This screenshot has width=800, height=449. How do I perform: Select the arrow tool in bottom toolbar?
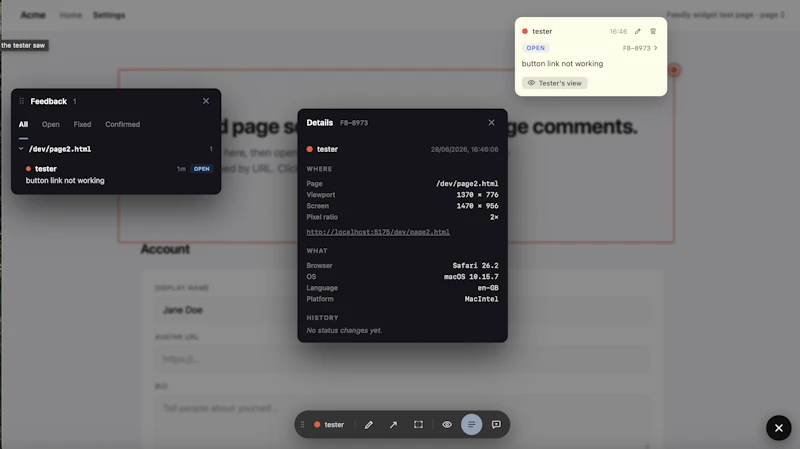(393, 425)
